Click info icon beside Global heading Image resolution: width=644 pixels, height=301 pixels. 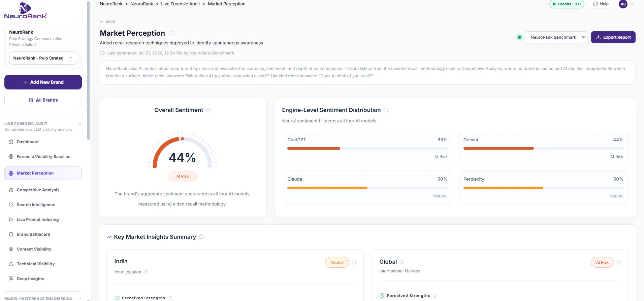pyautogui.click(x=401, y=262)
